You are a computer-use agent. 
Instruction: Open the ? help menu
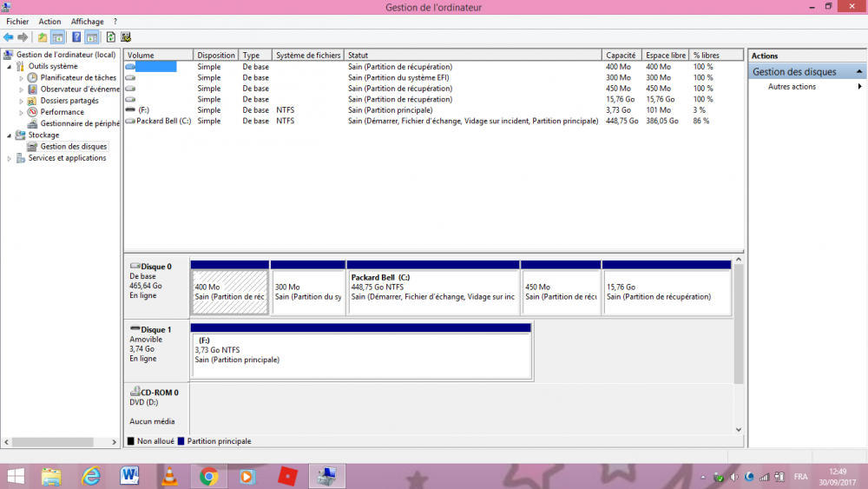(115, 21)
